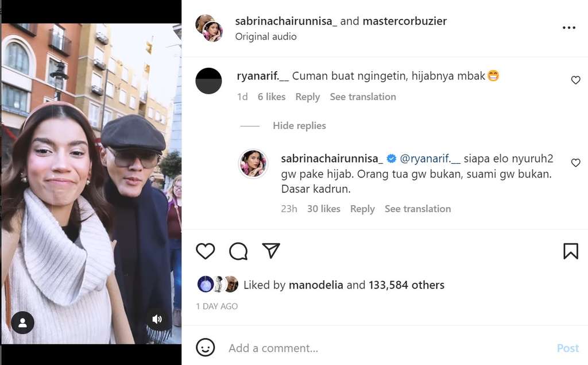
Task: Reply to ryanarif.__ comment
Action: coord(307,97)
